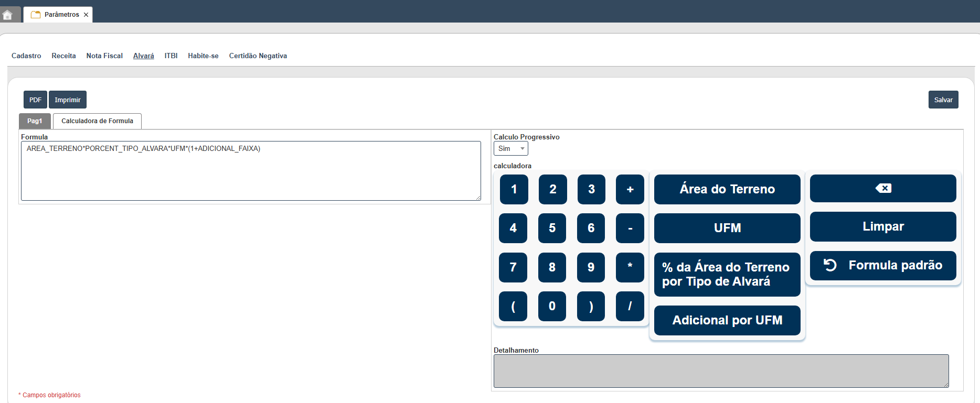Insert the UFM variable

click(727, 228)
